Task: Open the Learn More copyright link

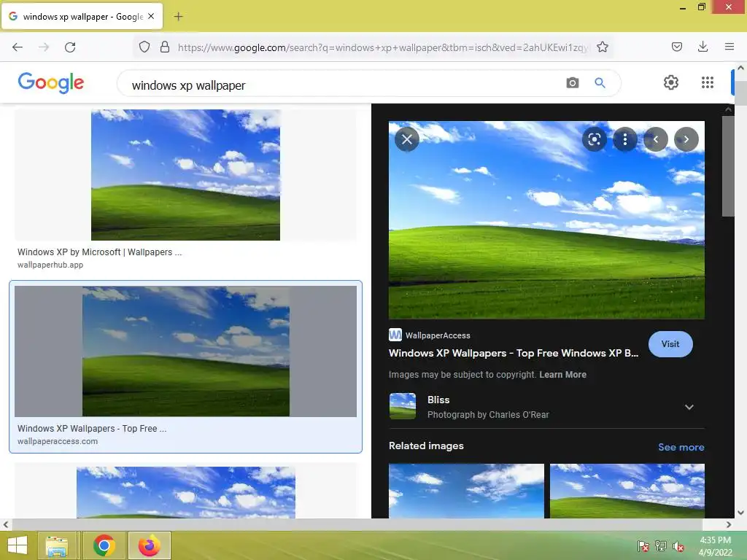Action: (x=562, y=374)
